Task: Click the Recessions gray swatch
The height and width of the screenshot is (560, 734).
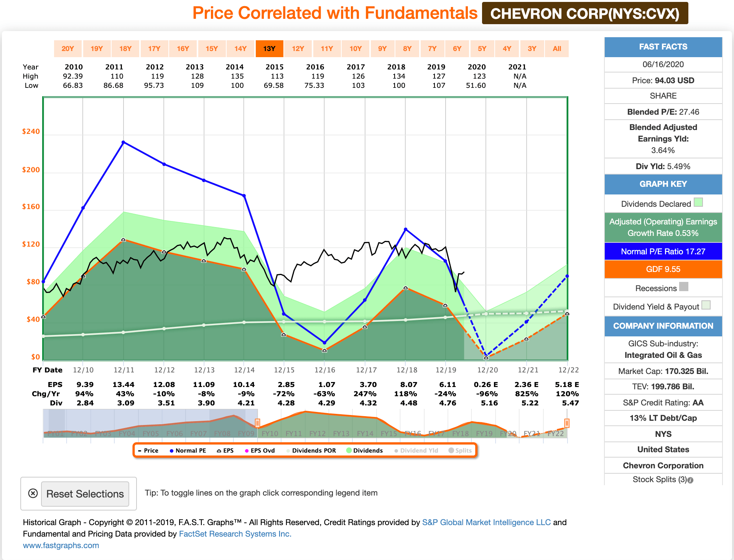Action: [x=684, y=287]
